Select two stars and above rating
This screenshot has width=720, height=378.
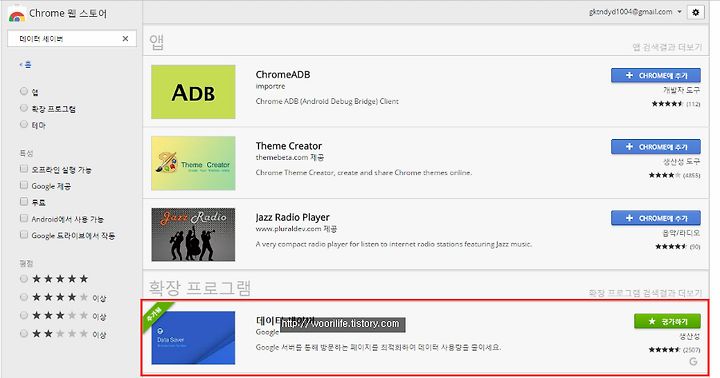click(24, 334)
